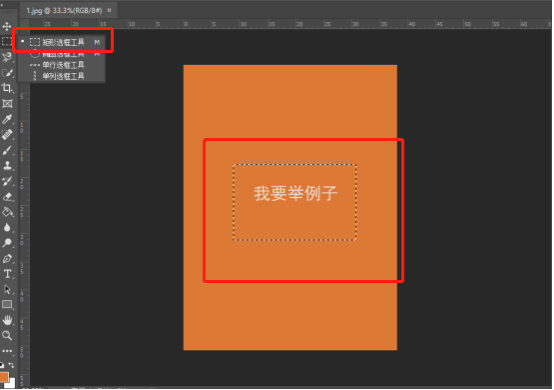This screenshot has height=390, width=554.
Task: Click the white background color swatch
Action: (x=12, y=383)
